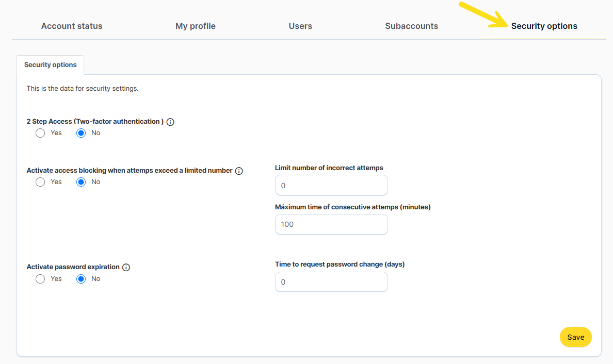
Task: Open the Subaccounts tab
Action: click(x=411, y=26)
